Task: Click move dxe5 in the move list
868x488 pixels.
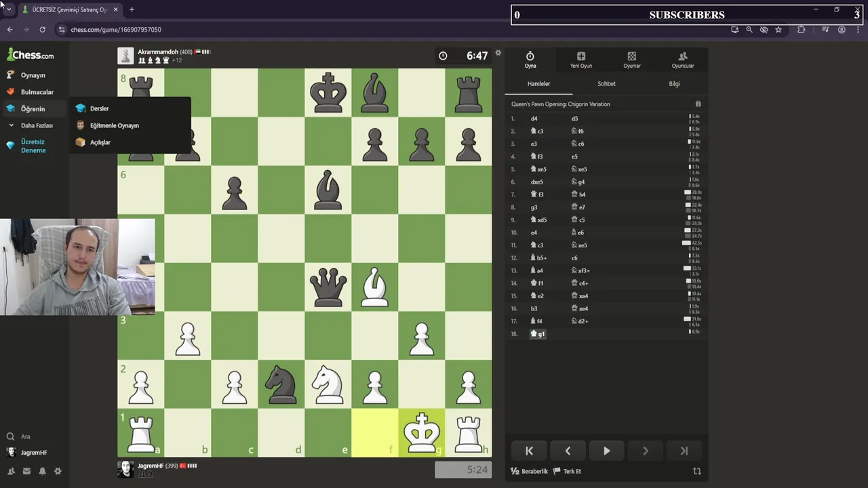Action: (537, 182)
